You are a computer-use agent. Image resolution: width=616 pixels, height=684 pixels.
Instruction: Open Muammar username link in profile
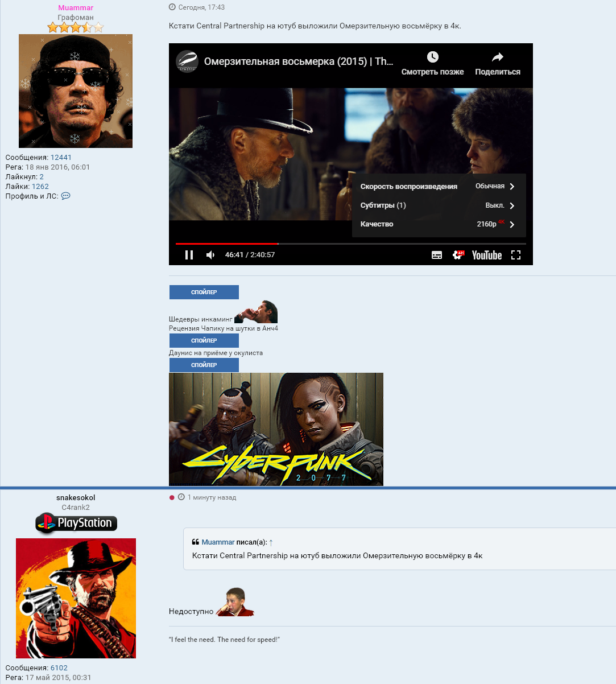click(76, 8)
